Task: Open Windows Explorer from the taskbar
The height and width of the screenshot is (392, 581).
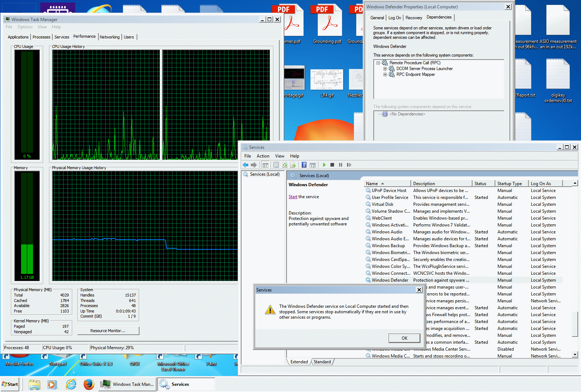Action: (34, 384)
